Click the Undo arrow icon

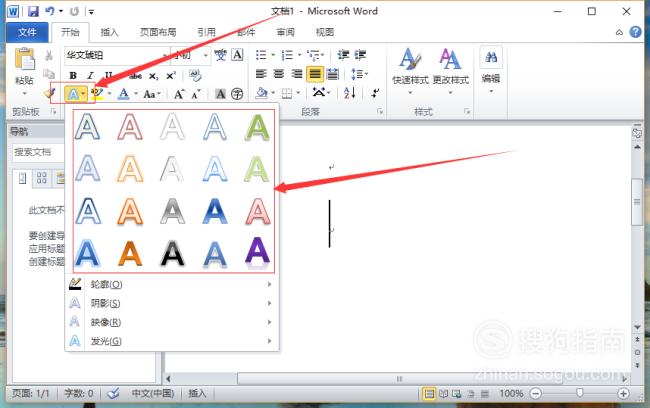pos(50,11)
